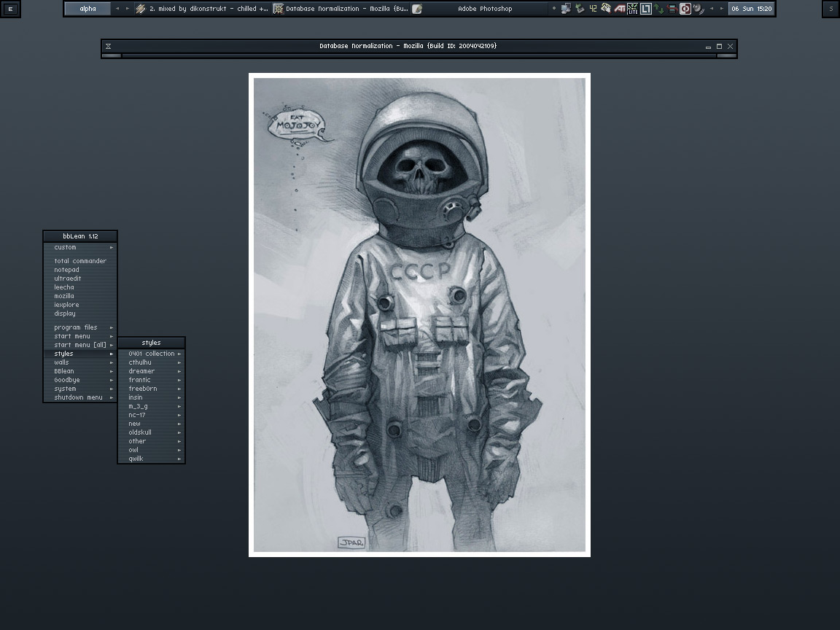Click the white L7 square tray icon
Screen dimensions: 840x630
pyautogui.click(x=646, y=9)
